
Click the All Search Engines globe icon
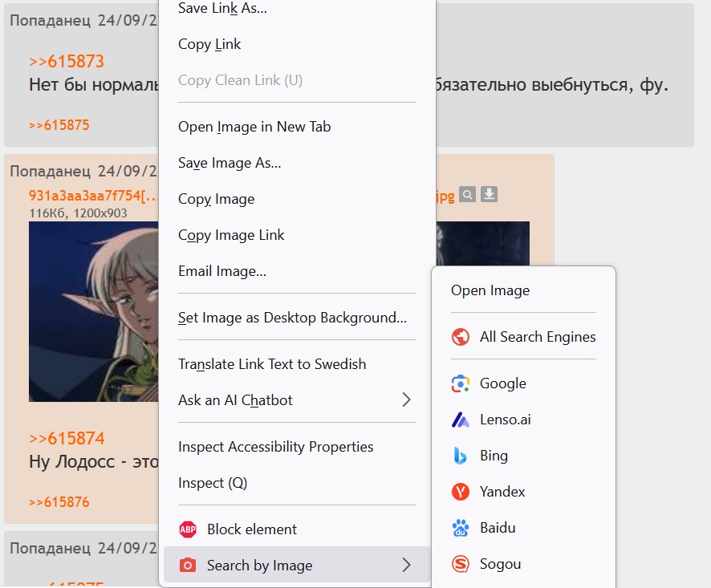[x=461, y=337]
